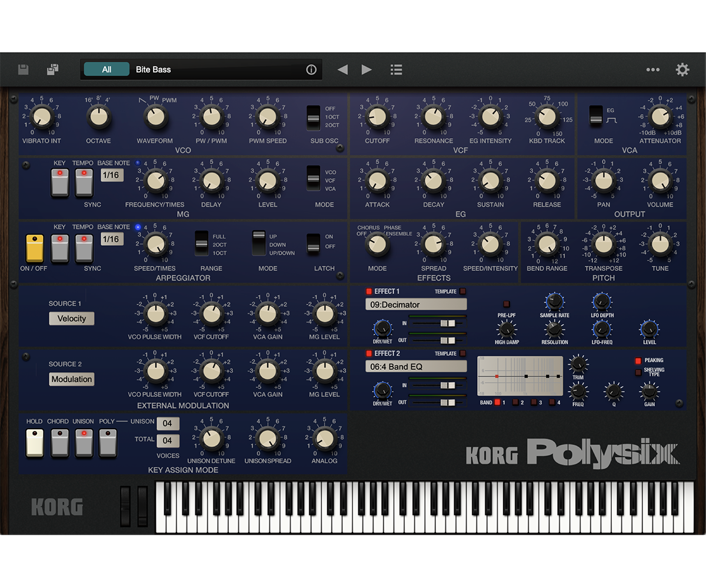Click the VCA Attenuator knob
The width and height of the screenshot is (706, 588).
coord(660,117)
